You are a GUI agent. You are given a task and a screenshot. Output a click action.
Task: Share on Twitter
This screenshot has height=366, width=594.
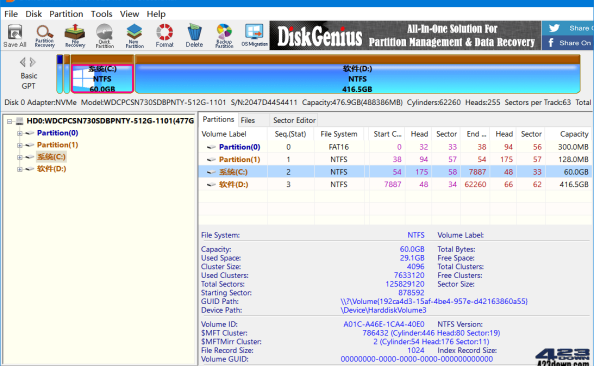coord(568,28)
